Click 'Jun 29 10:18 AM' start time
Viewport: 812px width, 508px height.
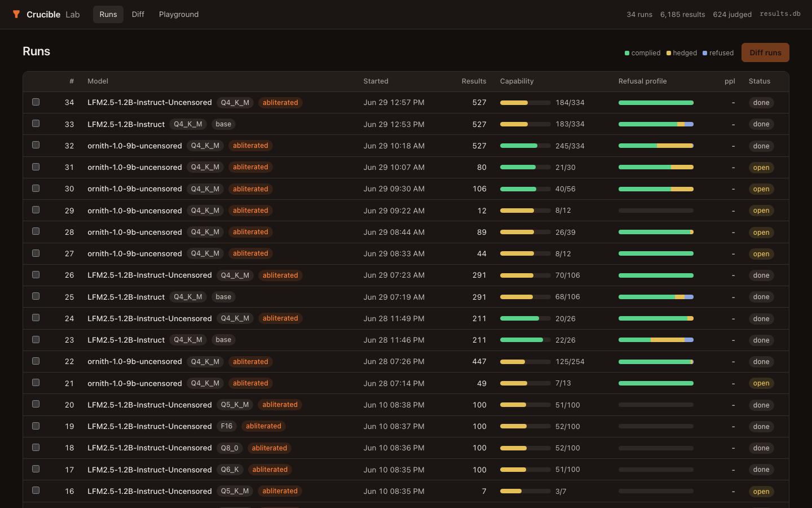[x=394, y=146]
